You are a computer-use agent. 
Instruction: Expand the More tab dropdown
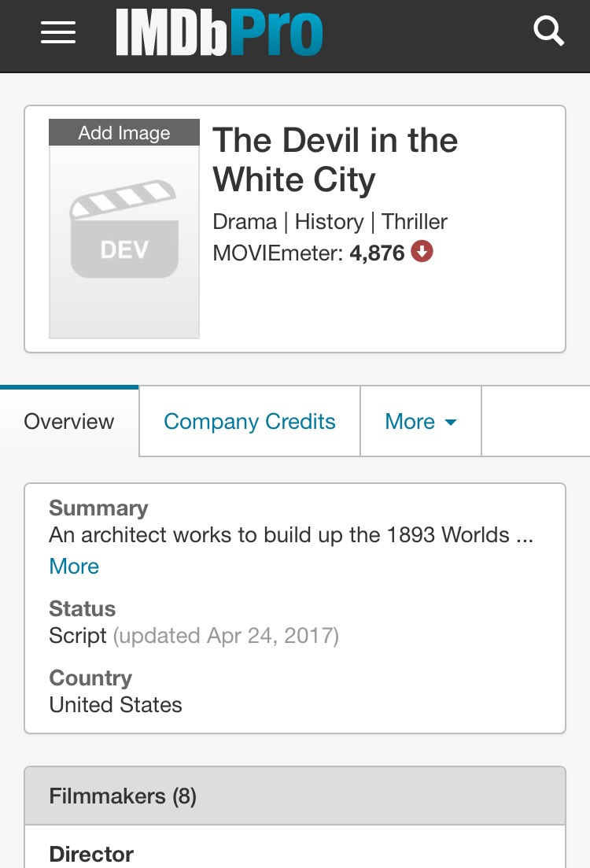pos(421,421)
